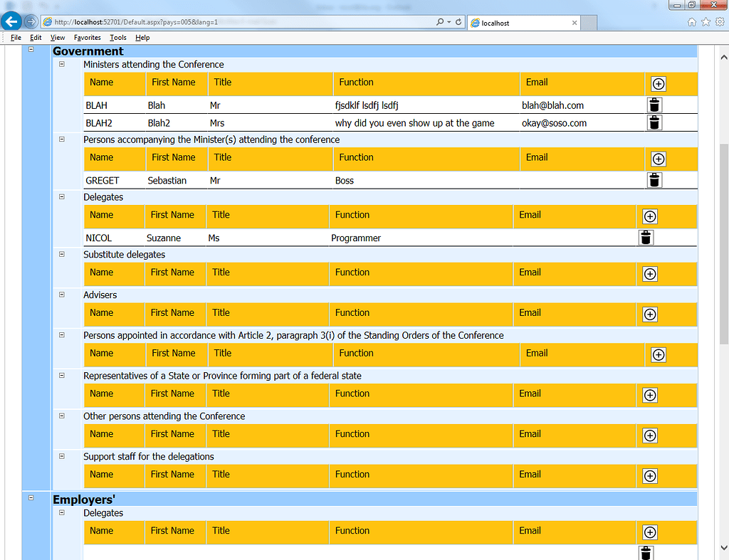Collapse the Government section
The height and width of the screenshot is (560, 729).
[x=31, y=50]
